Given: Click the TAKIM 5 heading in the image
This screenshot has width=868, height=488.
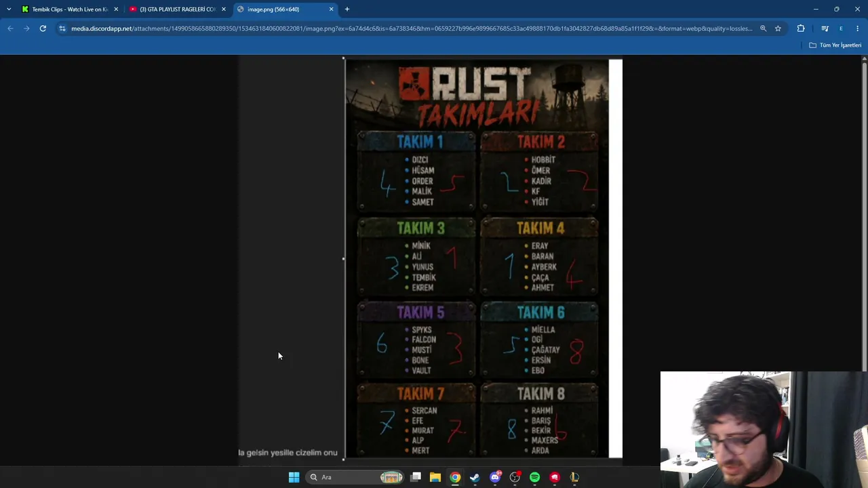Looking at the screenshot, I should 420,312.
